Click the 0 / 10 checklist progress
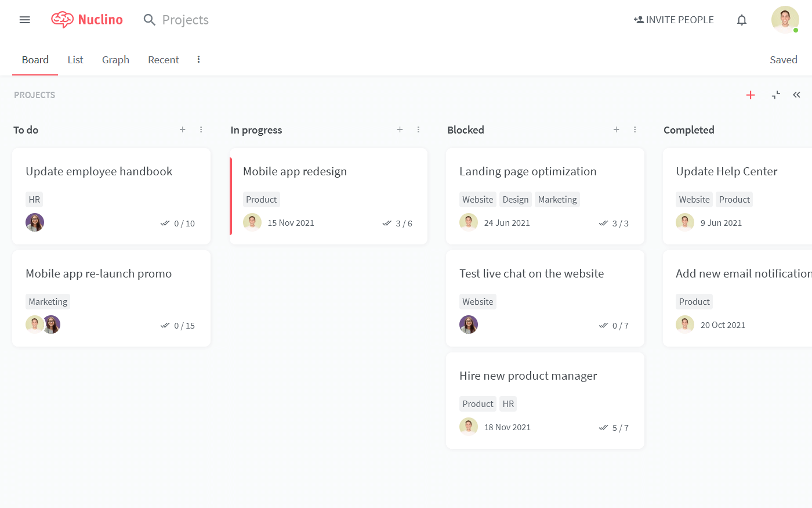Image resolution: width=812 pixels, height=508 pixels. 178,224
